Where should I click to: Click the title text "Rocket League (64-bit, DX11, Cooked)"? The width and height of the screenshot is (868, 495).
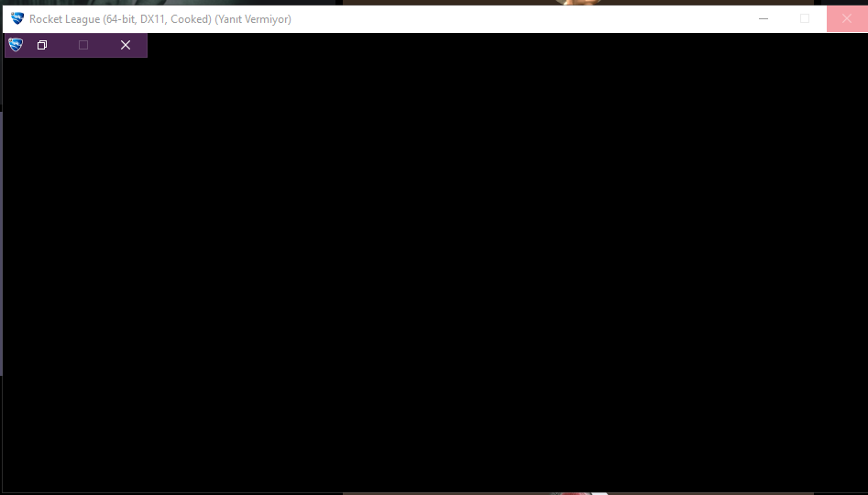pos(121,19)
